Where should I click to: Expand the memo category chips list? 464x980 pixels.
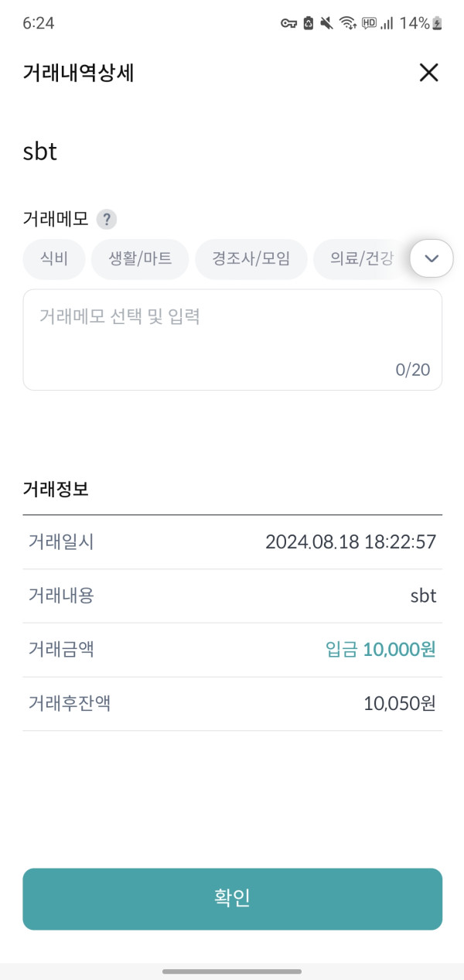pyautogui.click(x=432, y=258)
